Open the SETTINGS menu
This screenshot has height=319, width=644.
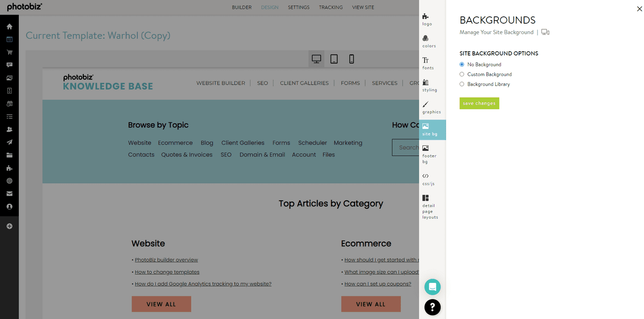coord(298,7)
